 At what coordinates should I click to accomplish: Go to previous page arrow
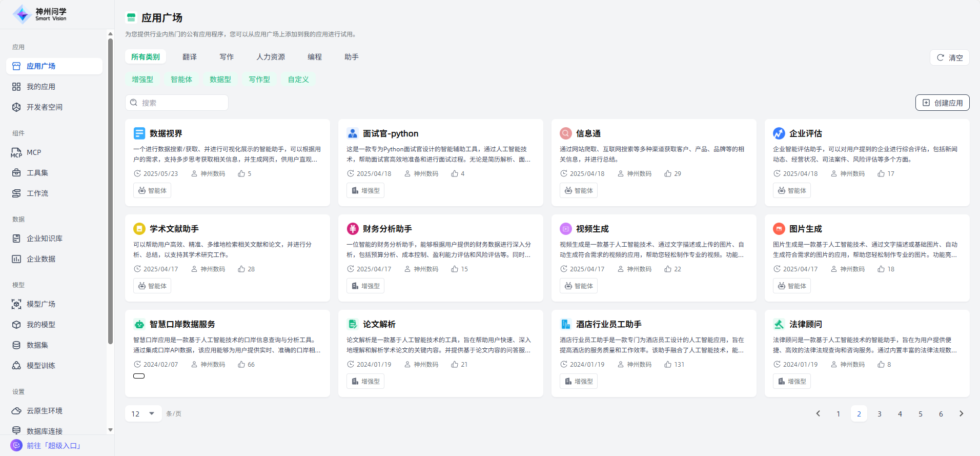(818, 414)
